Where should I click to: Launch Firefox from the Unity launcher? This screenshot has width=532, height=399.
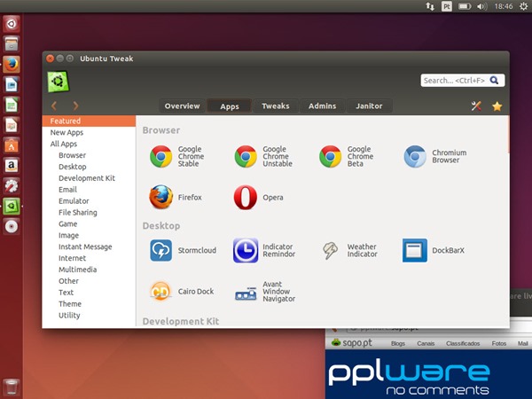pyautogui.click(x=12, y=64)
